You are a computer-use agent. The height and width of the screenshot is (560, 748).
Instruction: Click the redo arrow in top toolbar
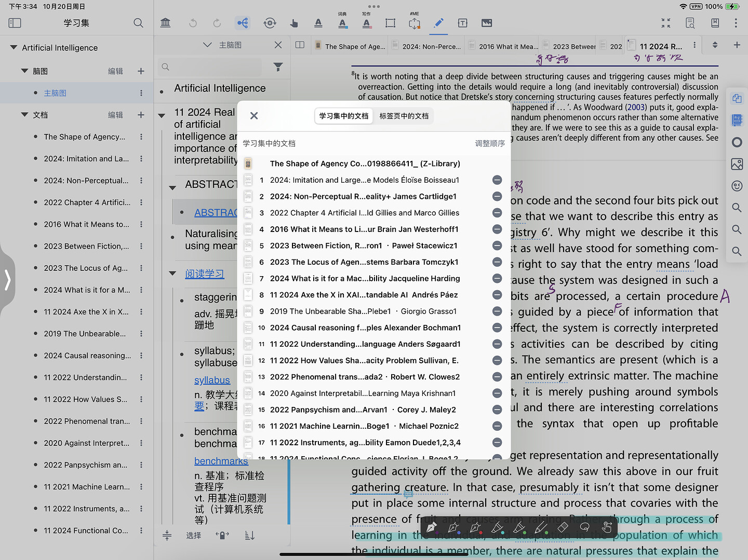click(x=217, y=23)
